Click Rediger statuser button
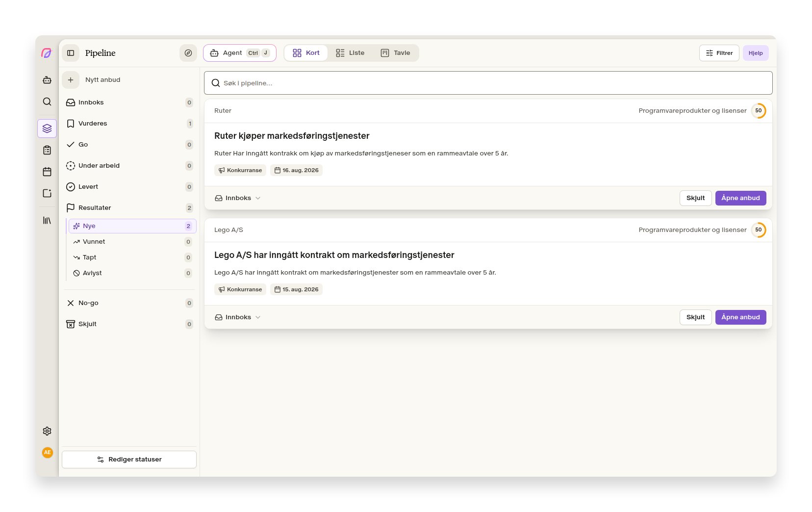Screen dimensions: 812x512 pyautogui.click(x=129, y=460)
